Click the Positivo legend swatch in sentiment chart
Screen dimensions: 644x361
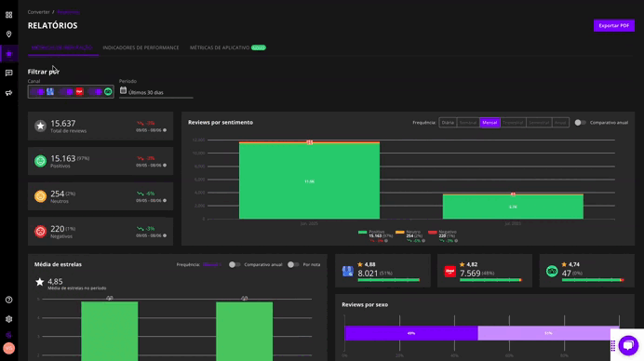pyautogui.click(x=362, y=233)
